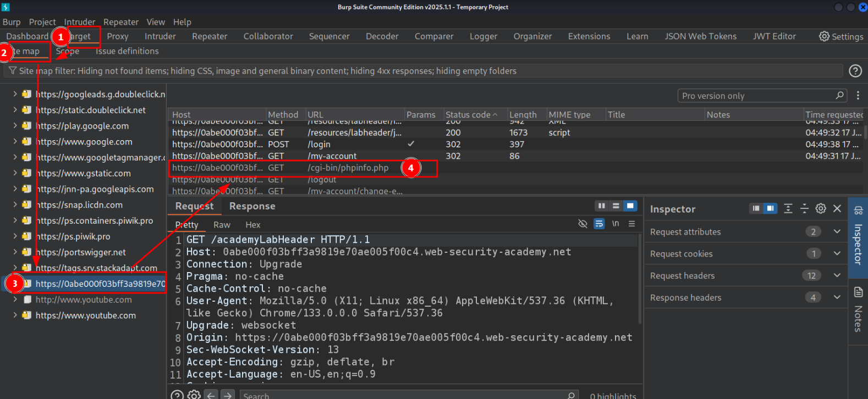Expand Request headers section
The height and width of the screenshot is (399, 868).
tap(837, 275)
